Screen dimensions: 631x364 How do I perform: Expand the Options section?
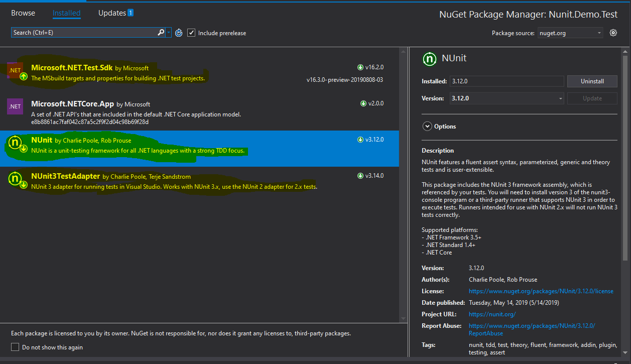427,127
